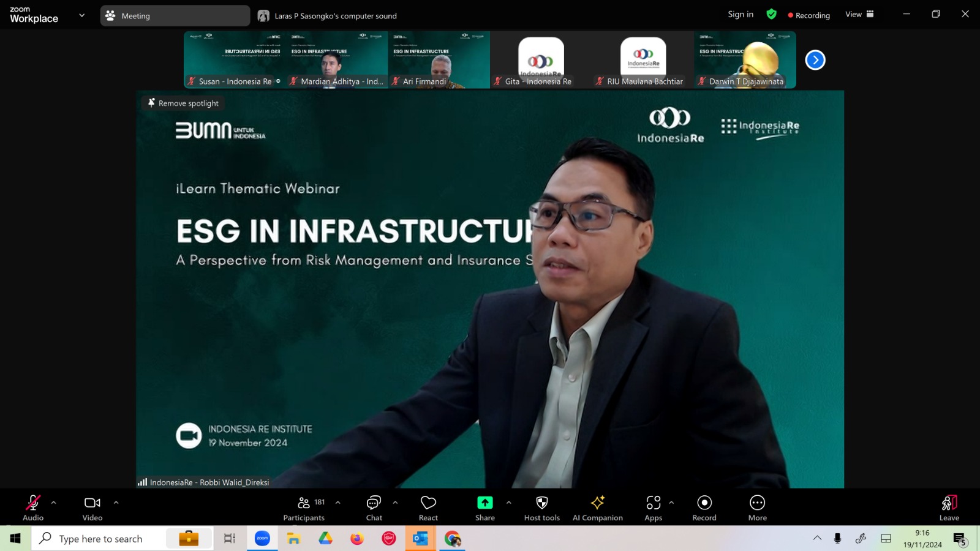Toggle microphone mute with Audio button

[33, 508]
